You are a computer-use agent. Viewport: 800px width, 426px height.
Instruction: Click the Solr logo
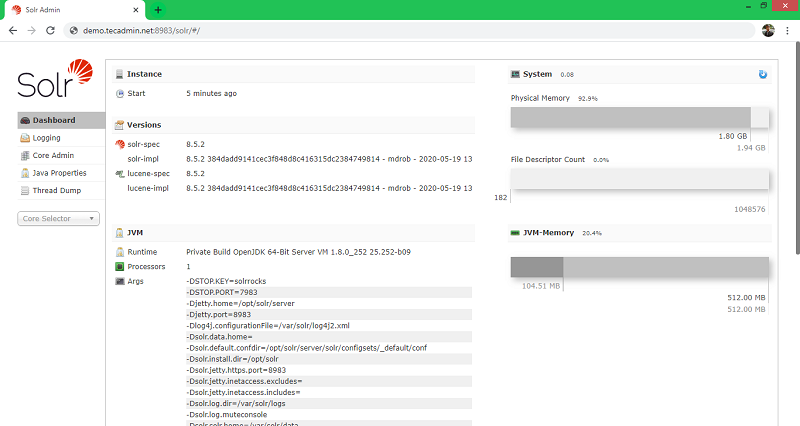coord(55,78)
